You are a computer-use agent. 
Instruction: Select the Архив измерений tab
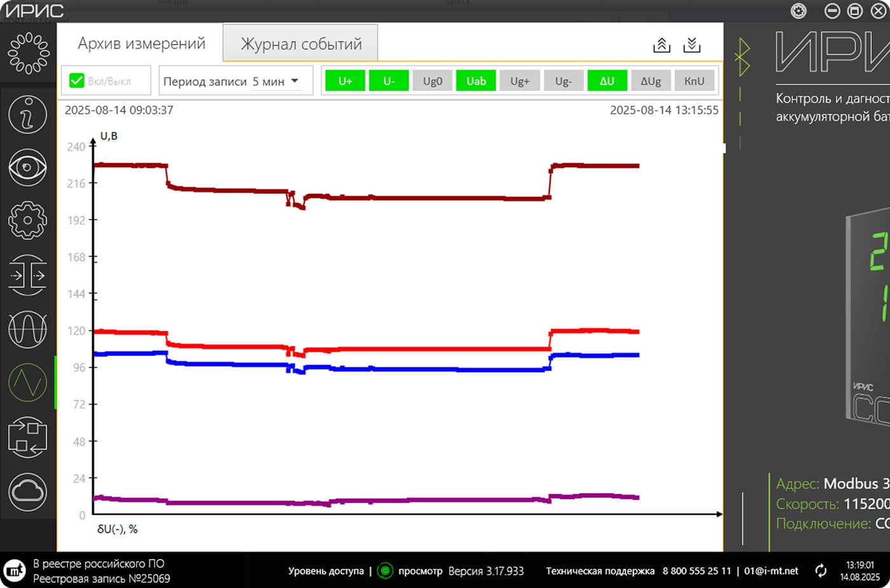141,43
